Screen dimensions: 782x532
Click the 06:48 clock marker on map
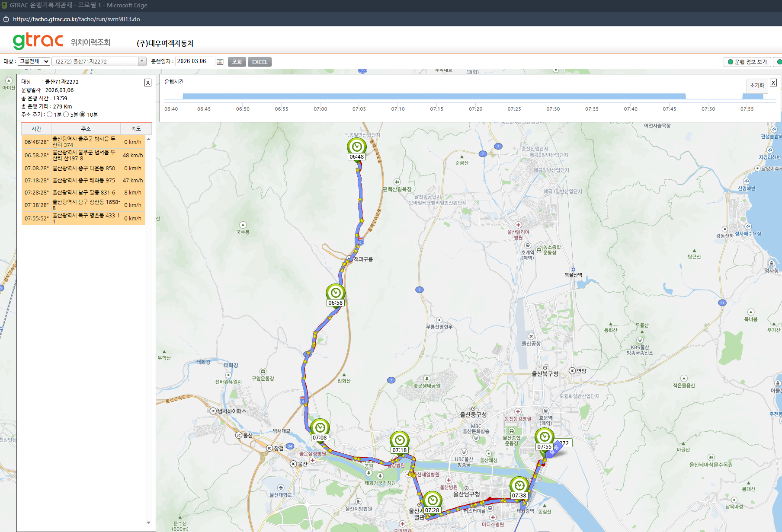pyautogui.click(x=357, y=147)
